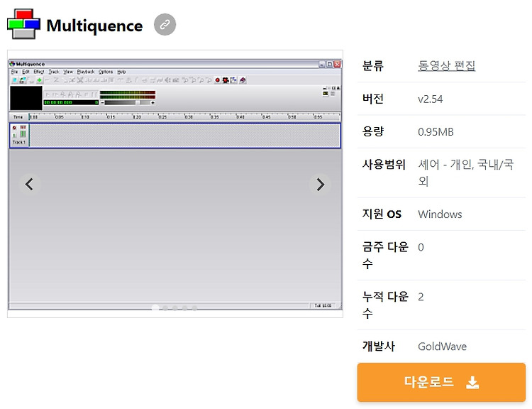Open the View menu in the Multiquence window

(68, 72)
